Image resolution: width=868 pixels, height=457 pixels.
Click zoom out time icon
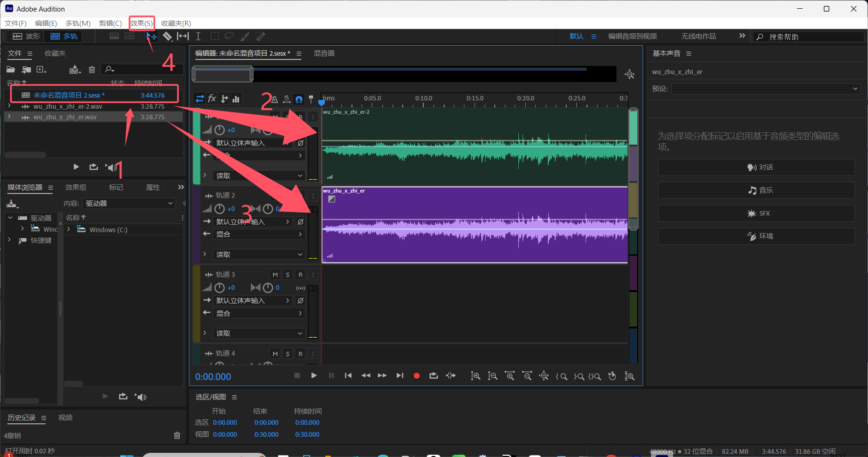click(x=527, y=376)
